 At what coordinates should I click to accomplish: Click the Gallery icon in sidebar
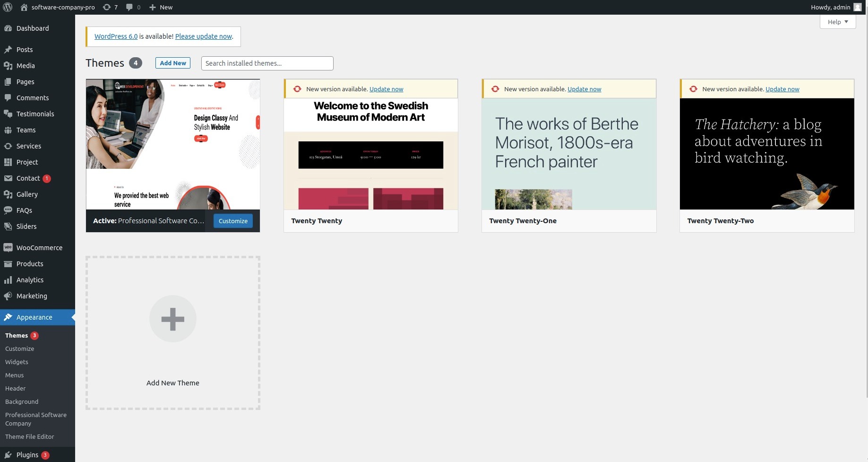(x=8, y=194)
